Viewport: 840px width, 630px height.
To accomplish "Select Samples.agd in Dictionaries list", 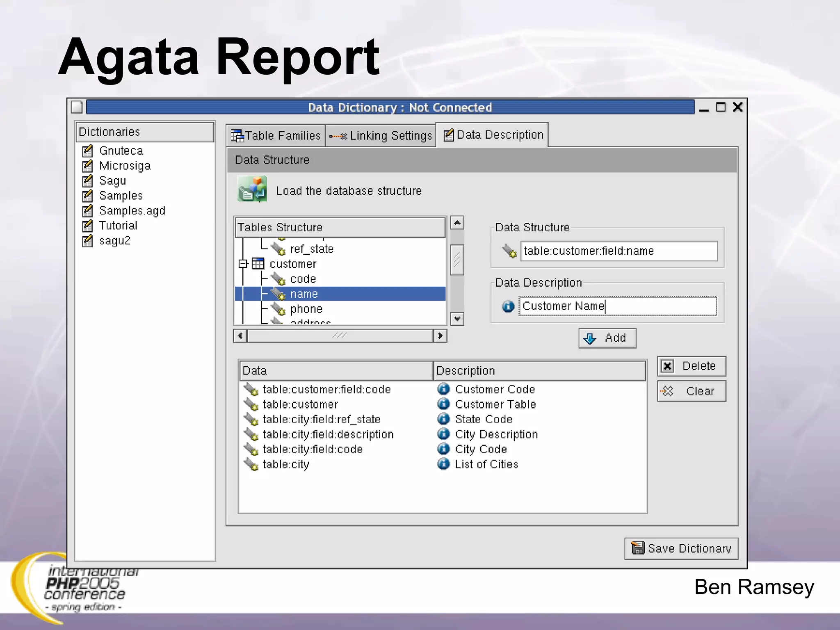I will point(132,210).
